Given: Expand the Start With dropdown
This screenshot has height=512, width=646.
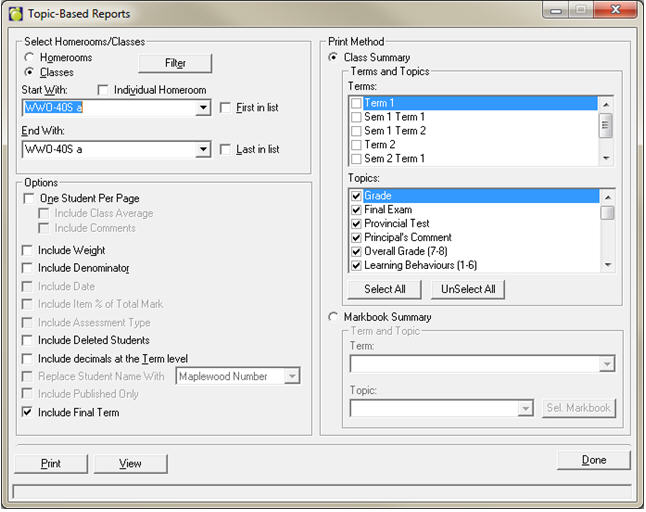Looking at the screenshot, I should click(x=203, y=108).
